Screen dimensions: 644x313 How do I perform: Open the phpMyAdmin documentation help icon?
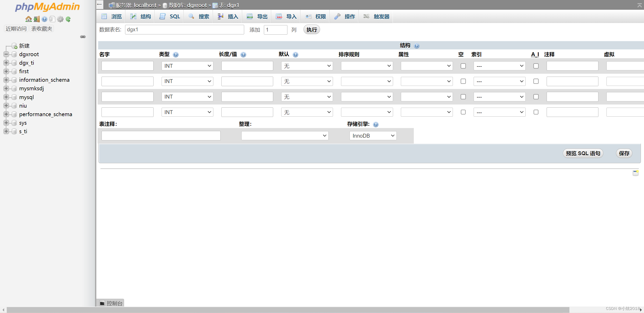pos(45,19)
